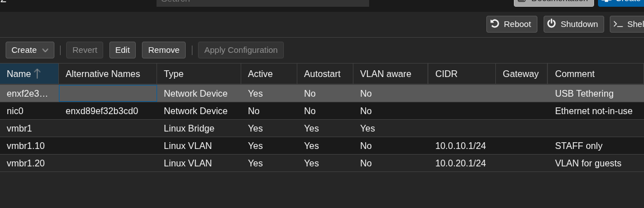This screenshot has height=208, width=644.
Task: Open the Create network menu button
Action: (30, 50)
